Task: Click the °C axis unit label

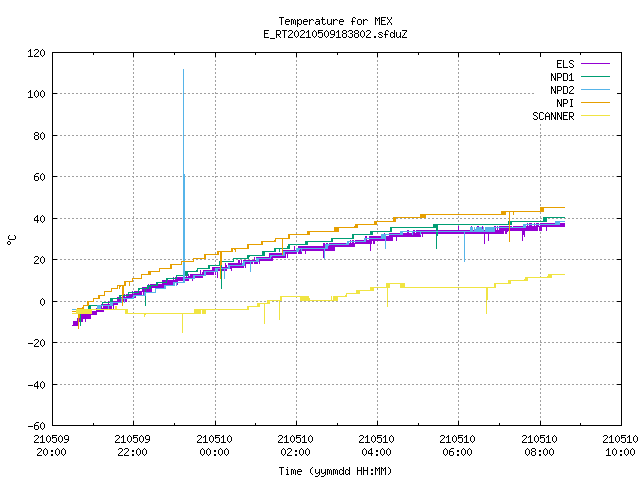Action: point(12,240)
